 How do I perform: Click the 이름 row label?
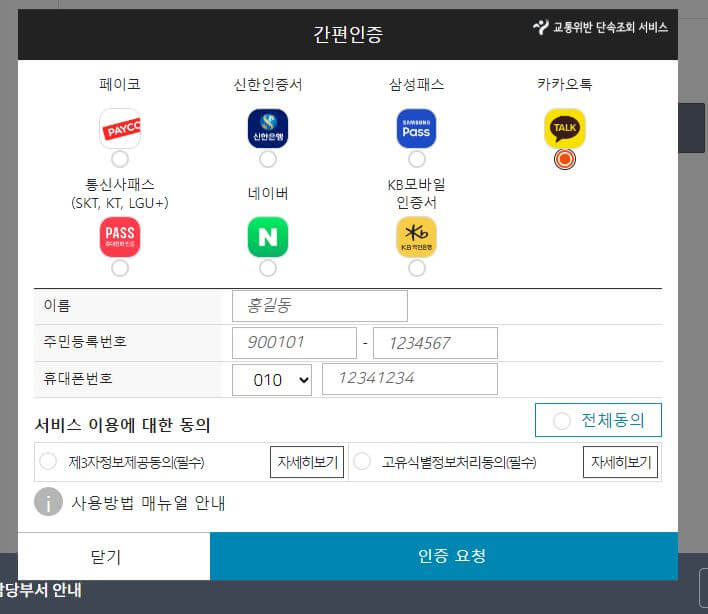coord(57,306)
